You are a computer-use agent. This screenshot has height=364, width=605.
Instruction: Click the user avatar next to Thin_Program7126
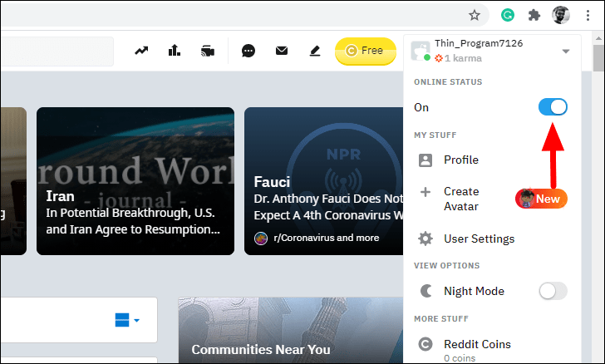point(421,51)
